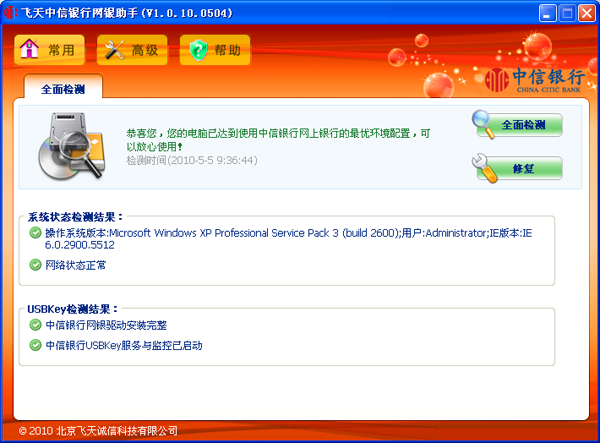The image size is (600, 443).
Task: Click the USBKey检测结果 section heading
Action: point(72,309)
